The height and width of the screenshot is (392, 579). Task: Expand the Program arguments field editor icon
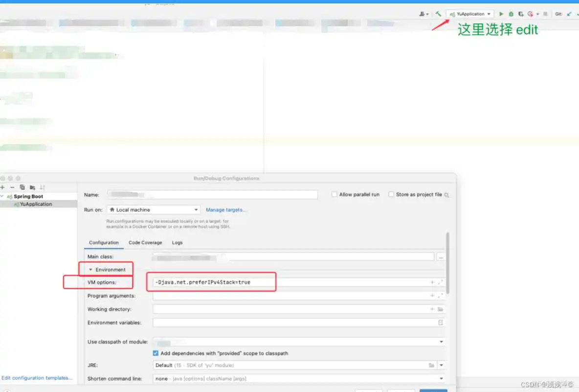click(x=440, y=296)
